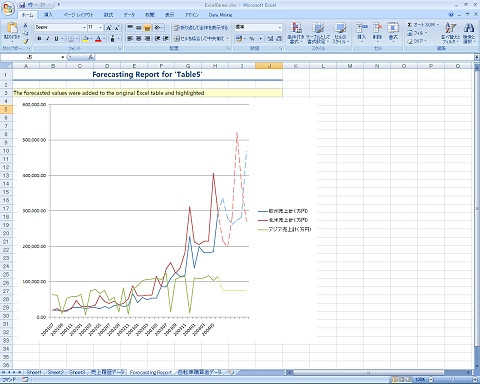
Task: Activate the Format Painter brush
Action: [x=26, y=41]
